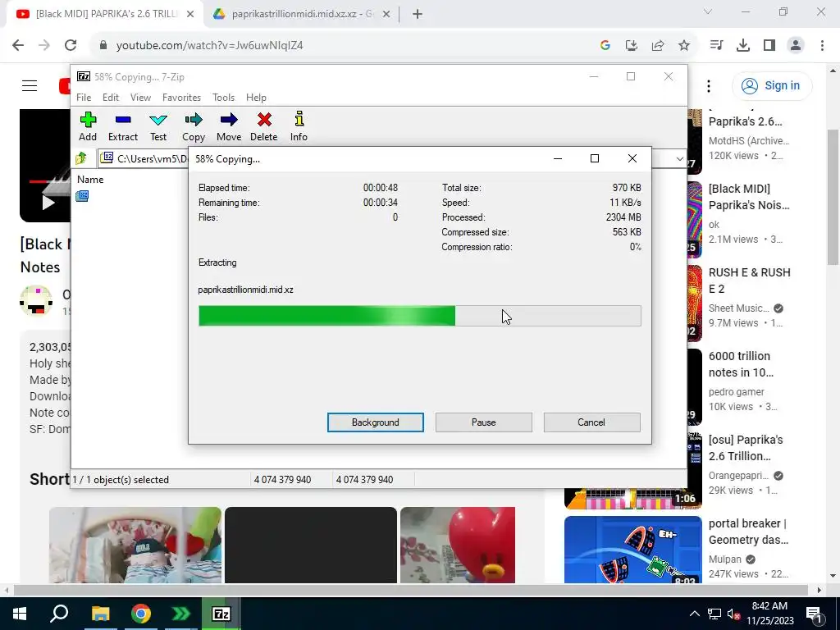840x630 pixels.
Task: Open File Explorer from the taskbar
Action: click(100, 614)
